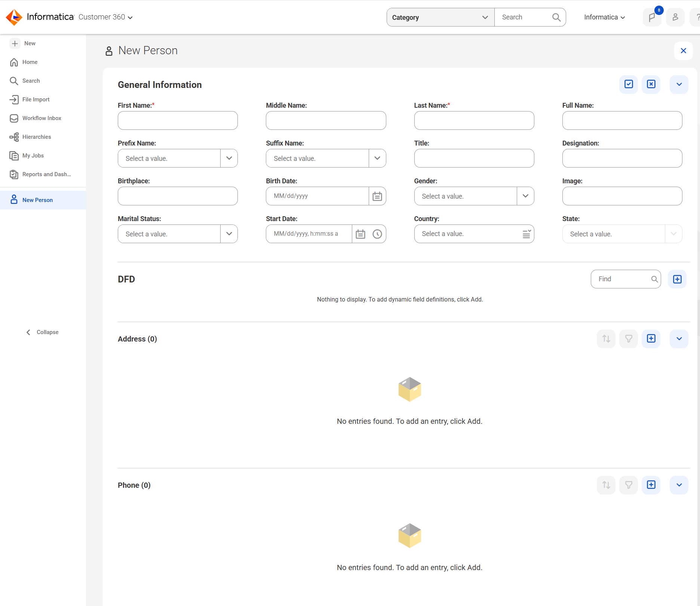This screenshot has height=606, width=700.
Task: Collapse the General Information section
Action: 679,84
